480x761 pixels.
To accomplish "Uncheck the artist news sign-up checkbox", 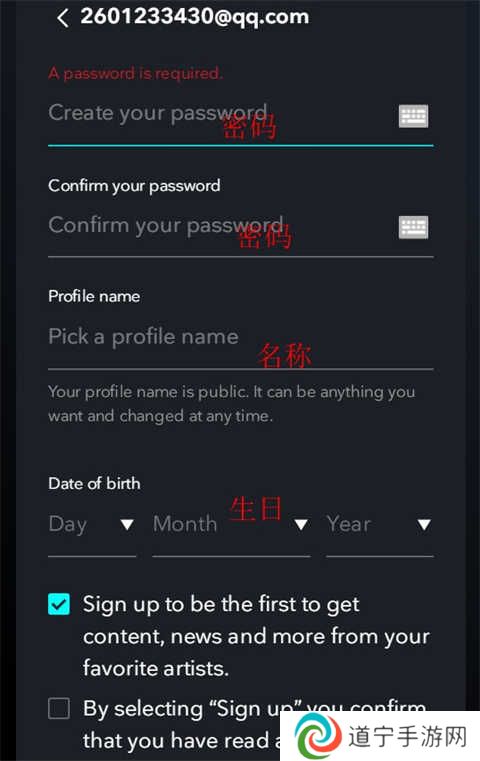I will (x=59, y=604).
